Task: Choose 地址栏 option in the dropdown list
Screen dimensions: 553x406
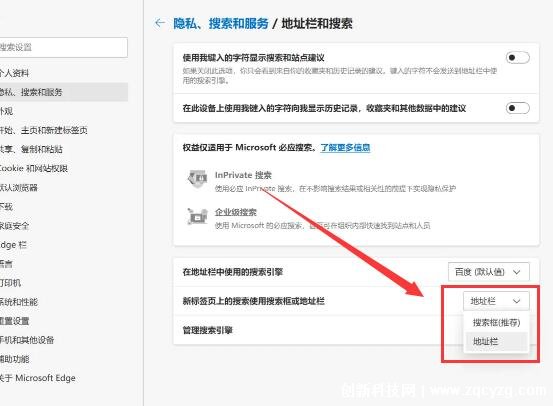Action: tap(496, 341)
